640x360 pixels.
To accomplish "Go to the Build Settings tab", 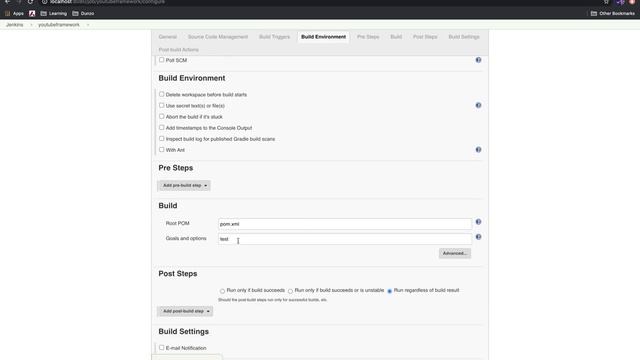I will pyautogui.click(x=464, y=37).
